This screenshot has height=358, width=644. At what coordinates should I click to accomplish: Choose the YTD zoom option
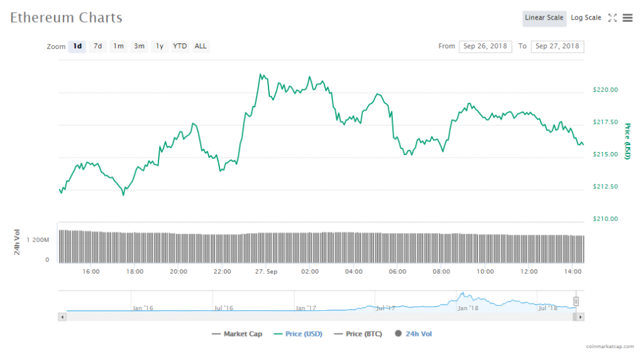180,46
